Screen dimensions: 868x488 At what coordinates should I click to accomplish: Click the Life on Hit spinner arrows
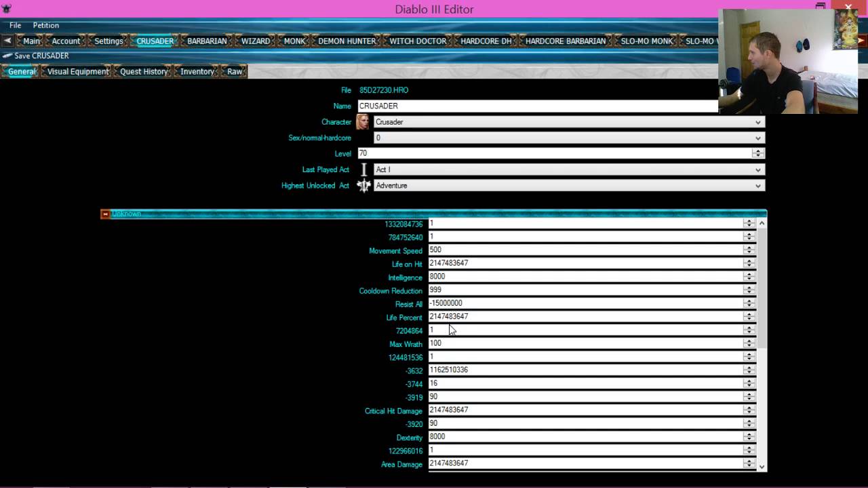click(x=749, y=263)
